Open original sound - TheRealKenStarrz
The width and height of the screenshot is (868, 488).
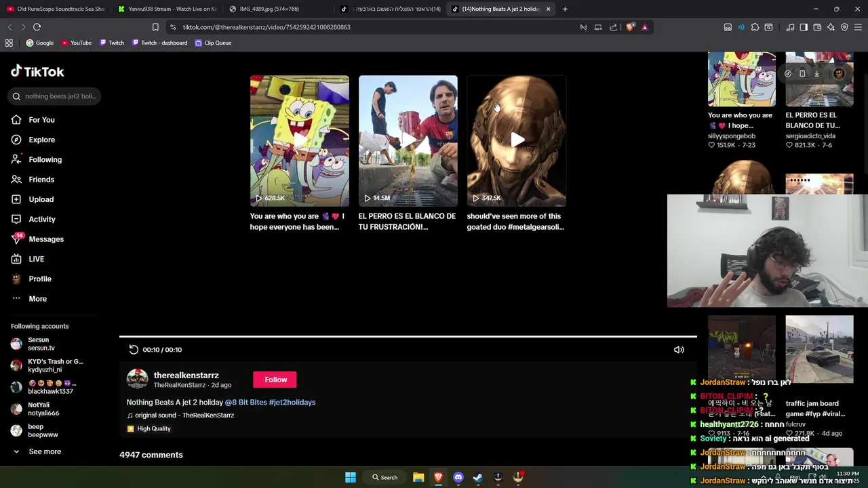pos(180,415)
